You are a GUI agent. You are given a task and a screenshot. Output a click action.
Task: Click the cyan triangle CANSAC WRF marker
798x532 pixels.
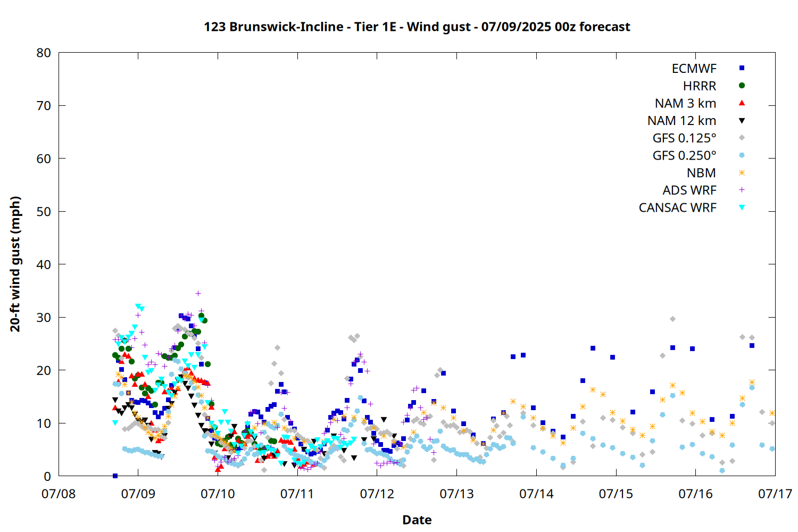coord(742,207)
